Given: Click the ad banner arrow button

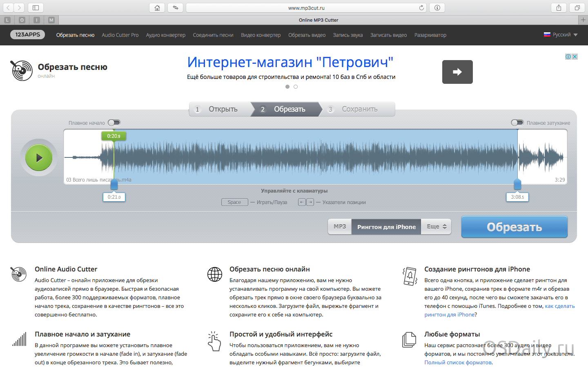Looking at the screenshot, I should (457, 72).
